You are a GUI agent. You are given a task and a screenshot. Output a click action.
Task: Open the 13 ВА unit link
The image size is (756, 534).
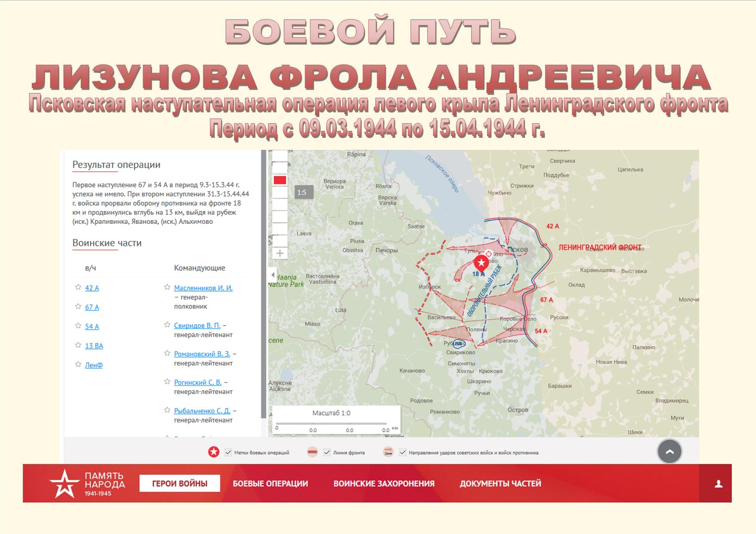coord(94,345)
